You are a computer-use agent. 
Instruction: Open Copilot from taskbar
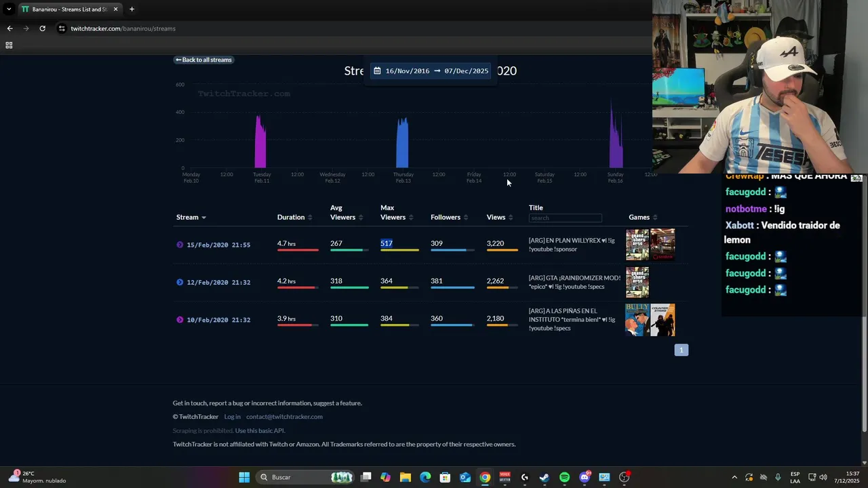pos(386,477)
